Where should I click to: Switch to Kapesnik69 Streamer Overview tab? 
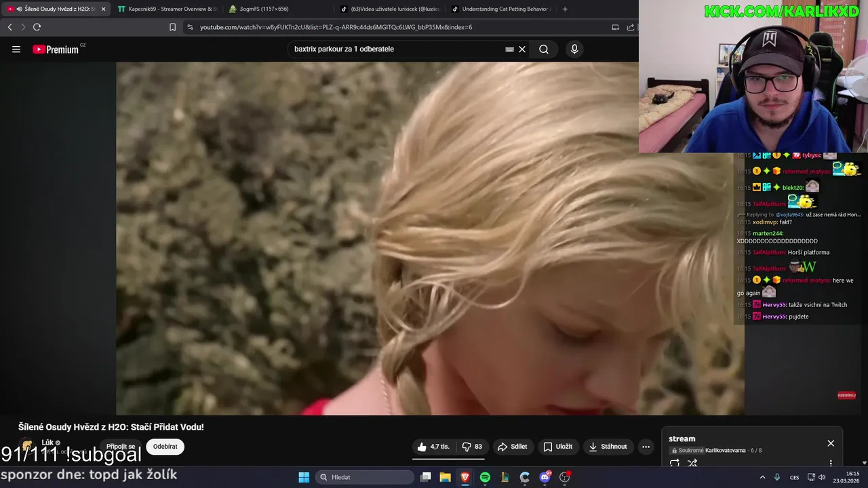[x=166, y=9]
